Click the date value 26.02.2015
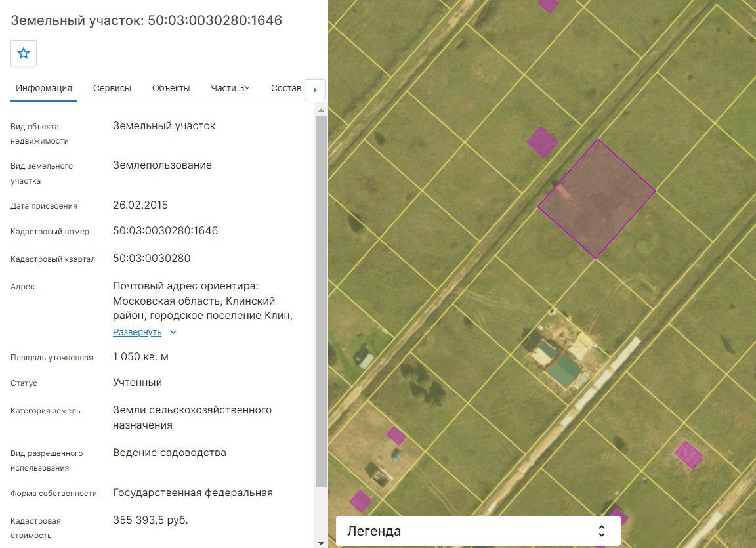 click(x=140, y=205)
